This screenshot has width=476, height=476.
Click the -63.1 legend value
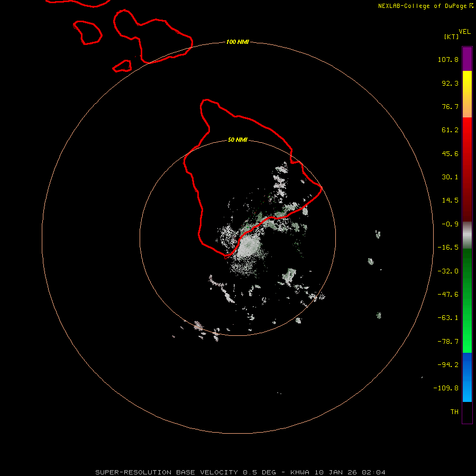(448, 318)
